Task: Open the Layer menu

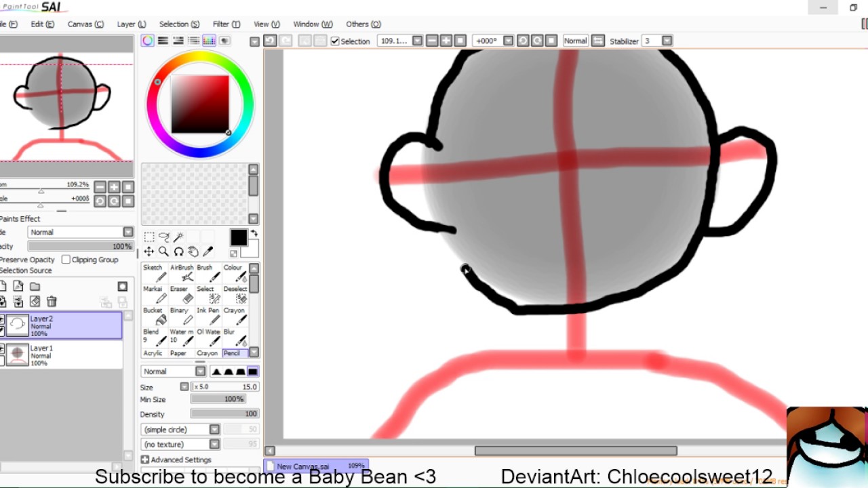Action: tap(132, 24)
